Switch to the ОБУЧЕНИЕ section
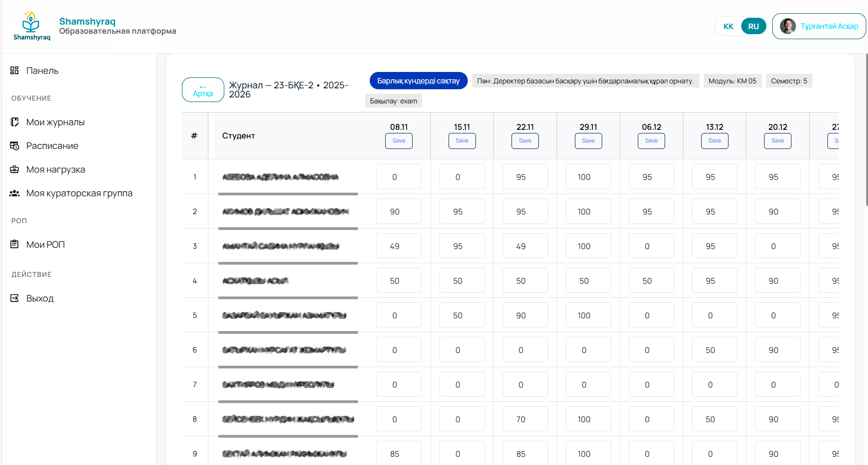 coord(31,98)
